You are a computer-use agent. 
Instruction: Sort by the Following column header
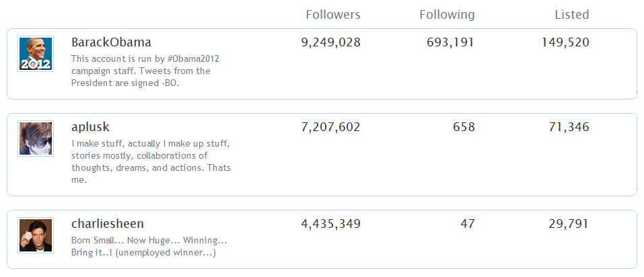pos(447,15)
